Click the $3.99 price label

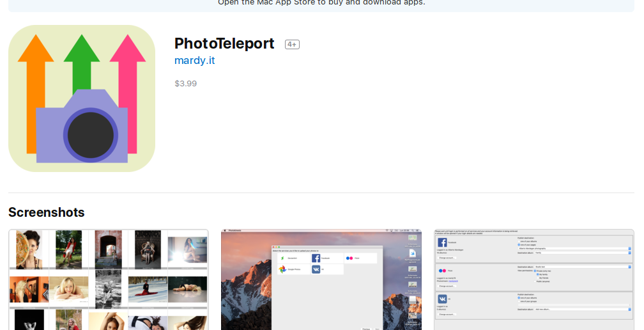[186, 83]
